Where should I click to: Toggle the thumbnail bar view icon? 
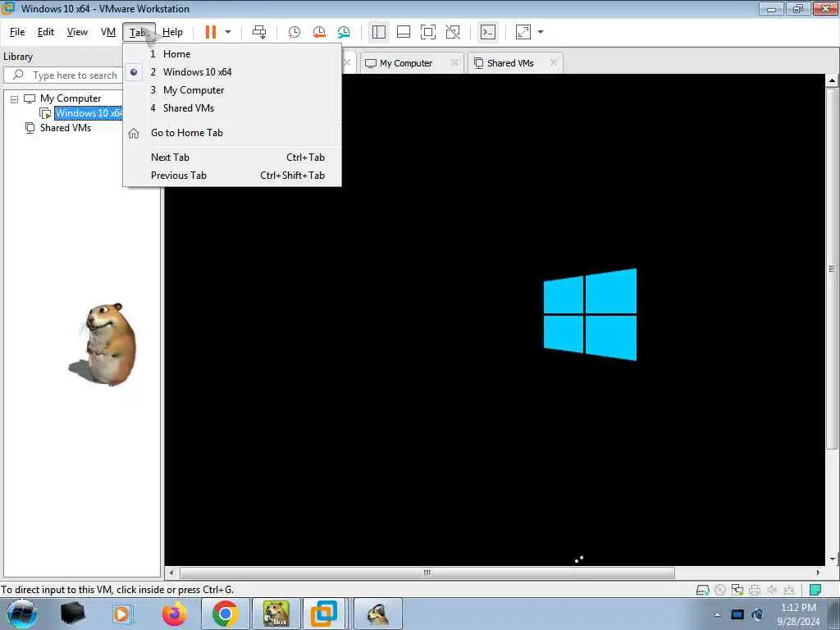[x=404, y=32]
